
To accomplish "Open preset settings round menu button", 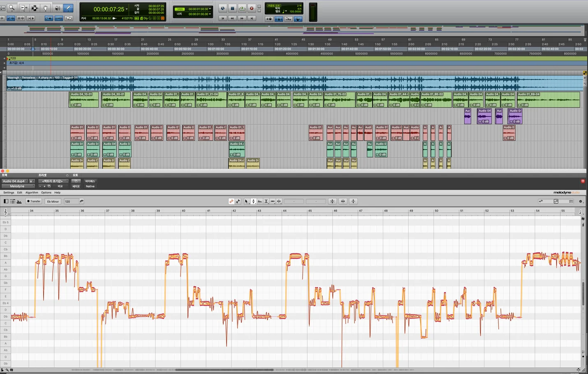I will tap(67, 175).
